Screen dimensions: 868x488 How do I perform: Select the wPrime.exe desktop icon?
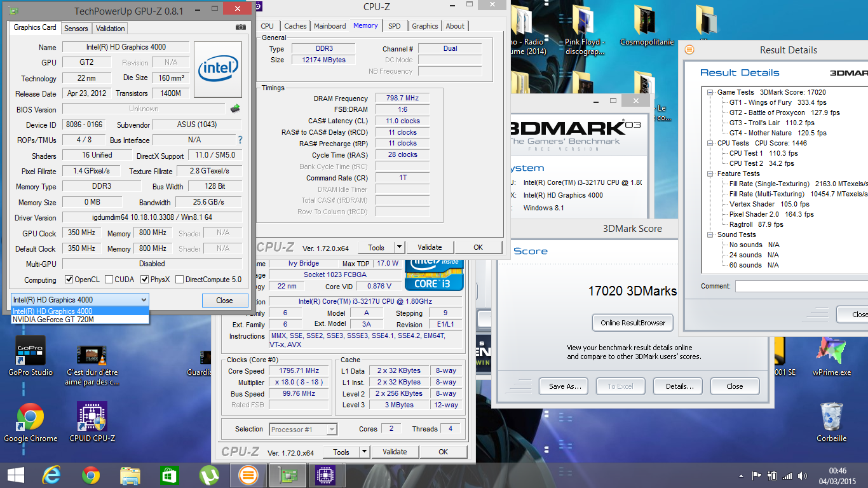coord(832,356)
